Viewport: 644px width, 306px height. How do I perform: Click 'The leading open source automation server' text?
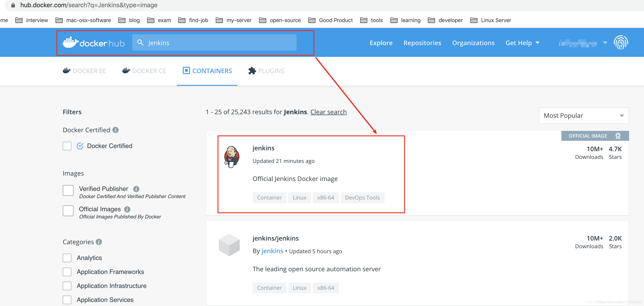[317, 269]
